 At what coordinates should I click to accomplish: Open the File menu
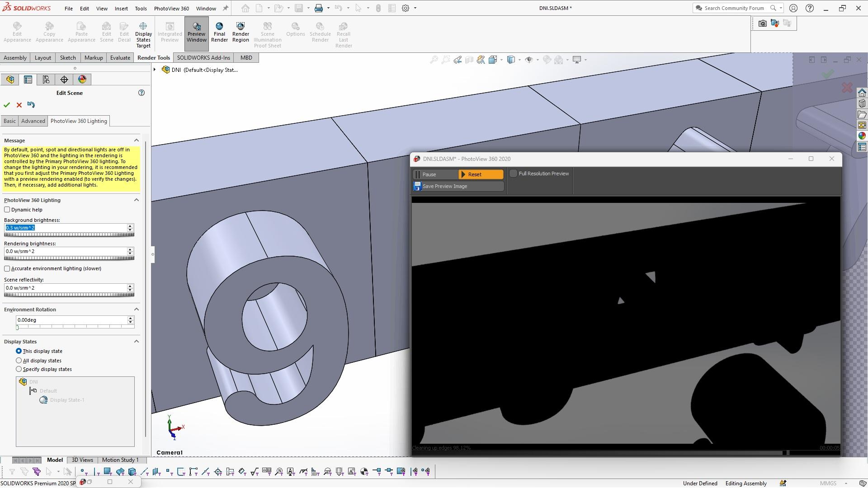(x=69, y=8)
